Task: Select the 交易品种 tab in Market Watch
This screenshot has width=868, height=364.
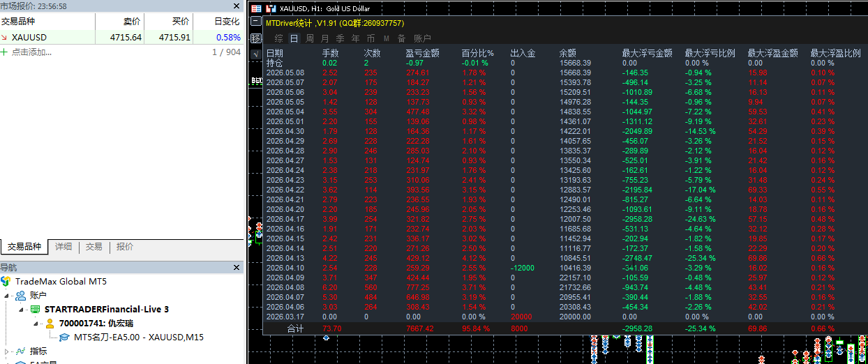Action: point(24,247)
